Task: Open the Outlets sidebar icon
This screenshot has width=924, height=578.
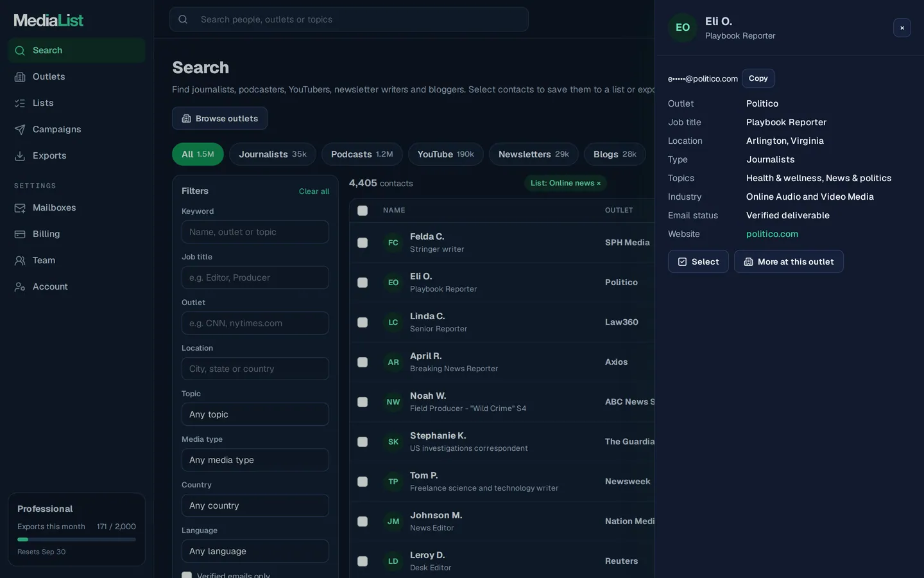Action: click(20, 76)
